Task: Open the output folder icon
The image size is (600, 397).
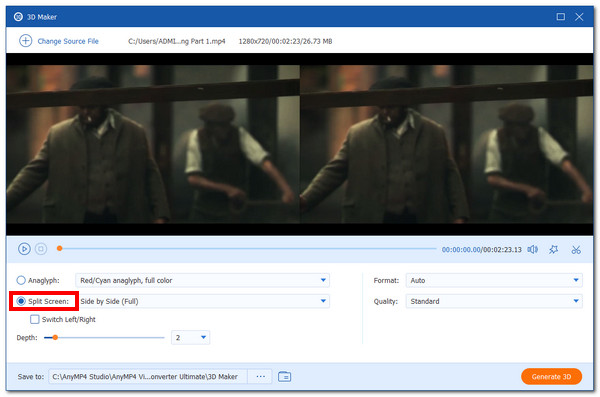Action: click(284, 377)
